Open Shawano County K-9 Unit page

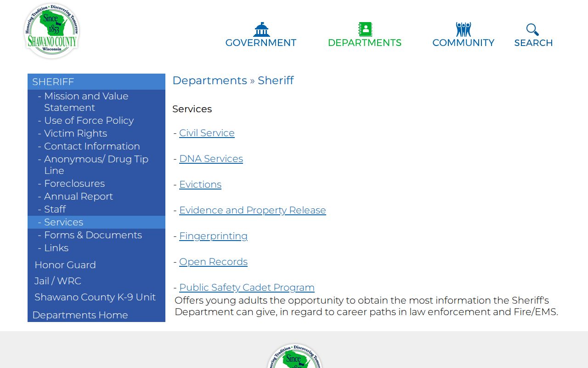95,297
